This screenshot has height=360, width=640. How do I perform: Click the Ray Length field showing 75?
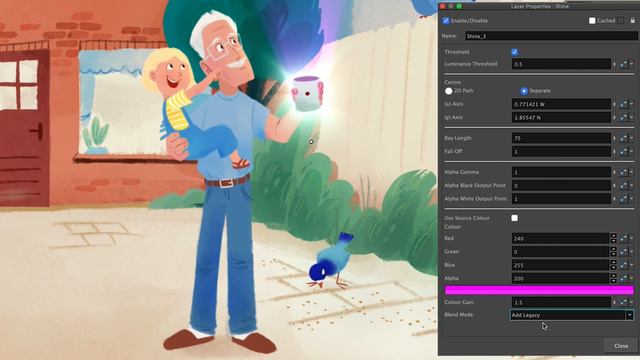(561, 138)
